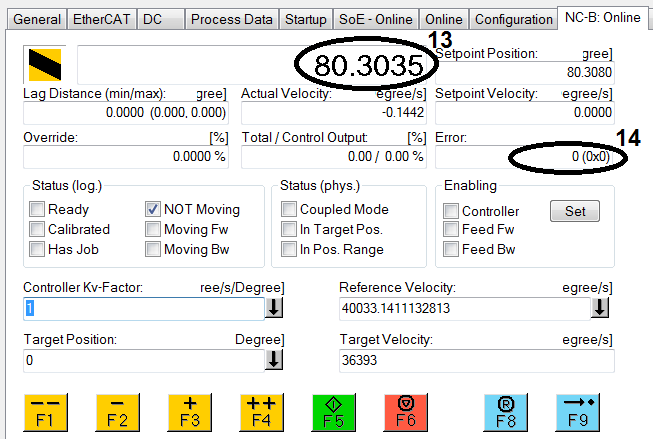Click the Lag Distance value field
653x439 pixels.
point(126,112)
